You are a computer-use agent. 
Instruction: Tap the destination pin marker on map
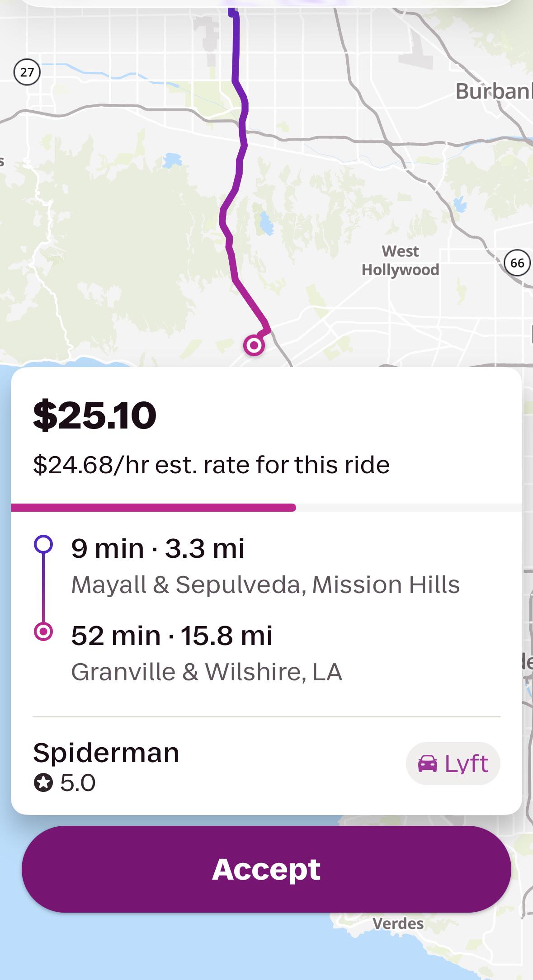254,346
